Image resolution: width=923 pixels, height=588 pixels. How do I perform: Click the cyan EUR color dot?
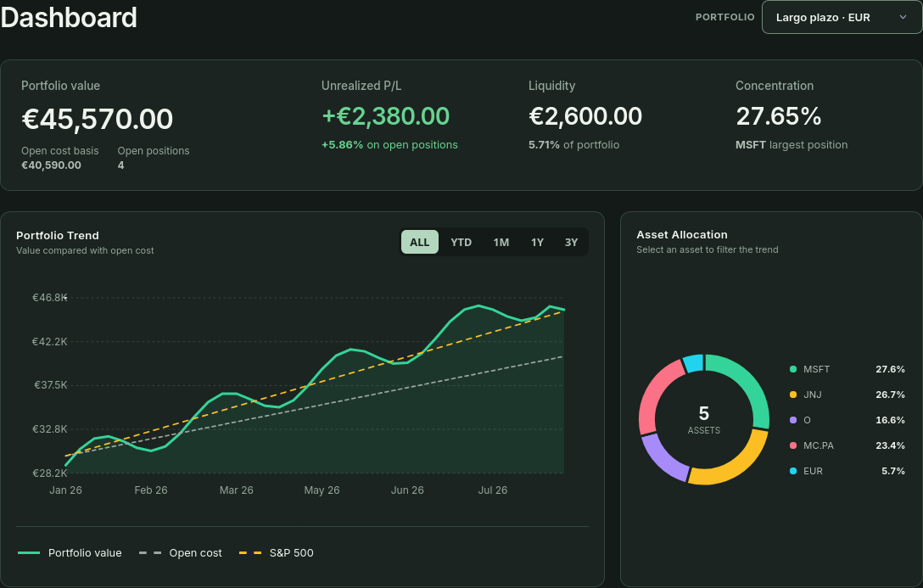point(793,471)
